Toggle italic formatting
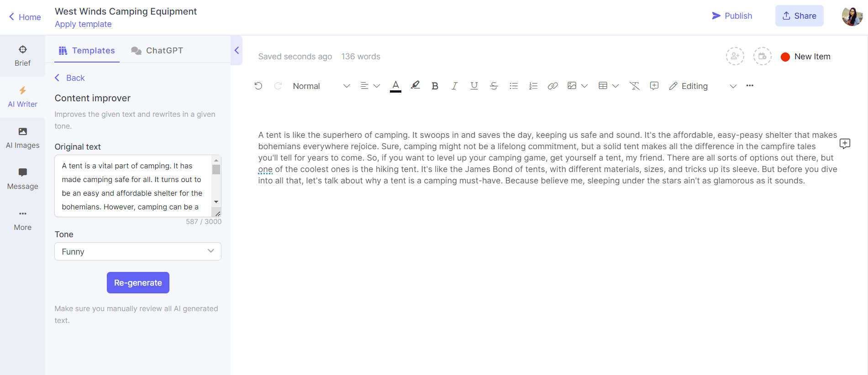This screenshot has height=375, width=868. (454, 86)
